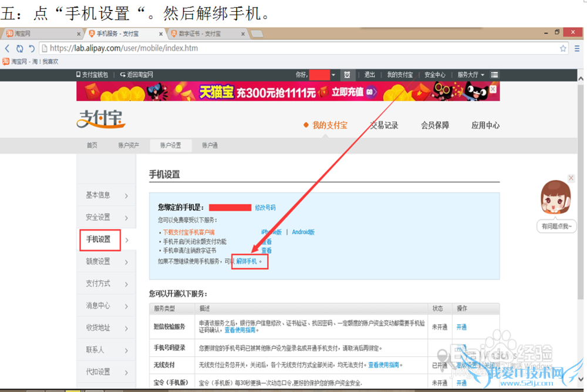Open browser menu hamburger icon
Image resolution: width=587 pixels, height=392 pixels.
(x=577, y=48)
